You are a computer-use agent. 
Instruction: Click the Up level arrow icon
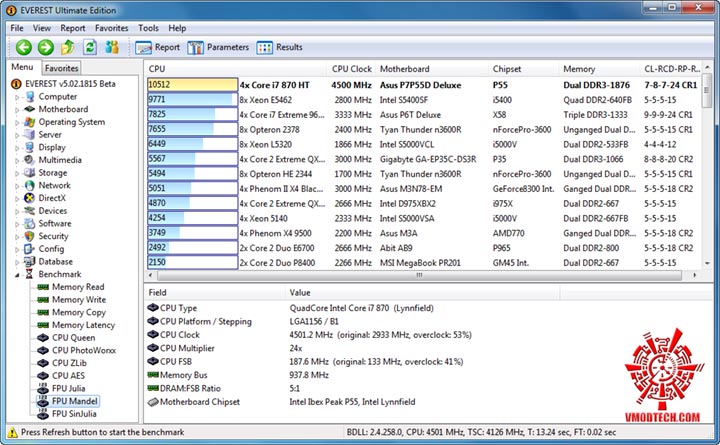68,47
